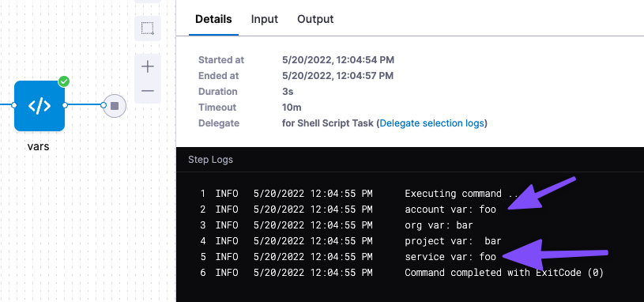Click the green success checkmark badge

(x=64, y=81)
